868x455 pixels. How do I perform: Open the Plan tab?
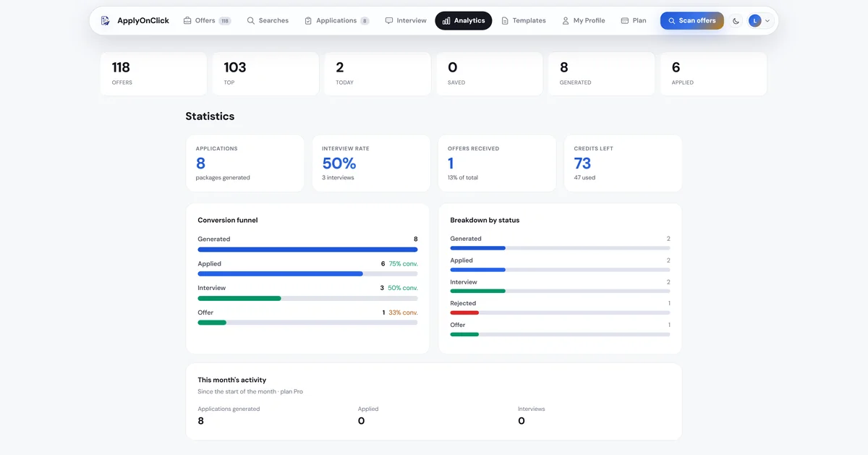pyautogui.click(x=634, y=21)
